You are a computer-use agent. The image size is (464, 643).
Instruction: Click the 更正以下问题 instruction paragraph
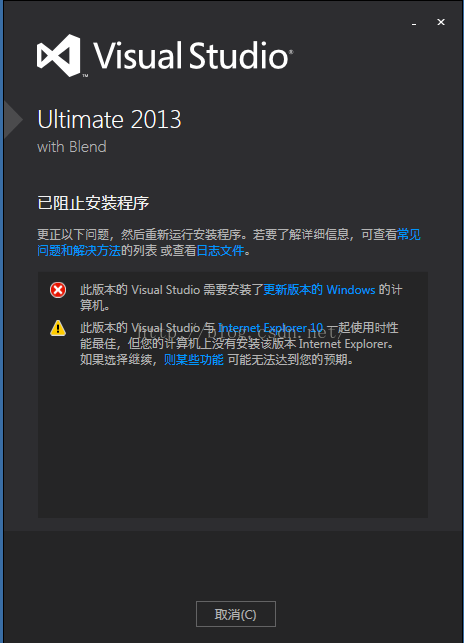229,242
